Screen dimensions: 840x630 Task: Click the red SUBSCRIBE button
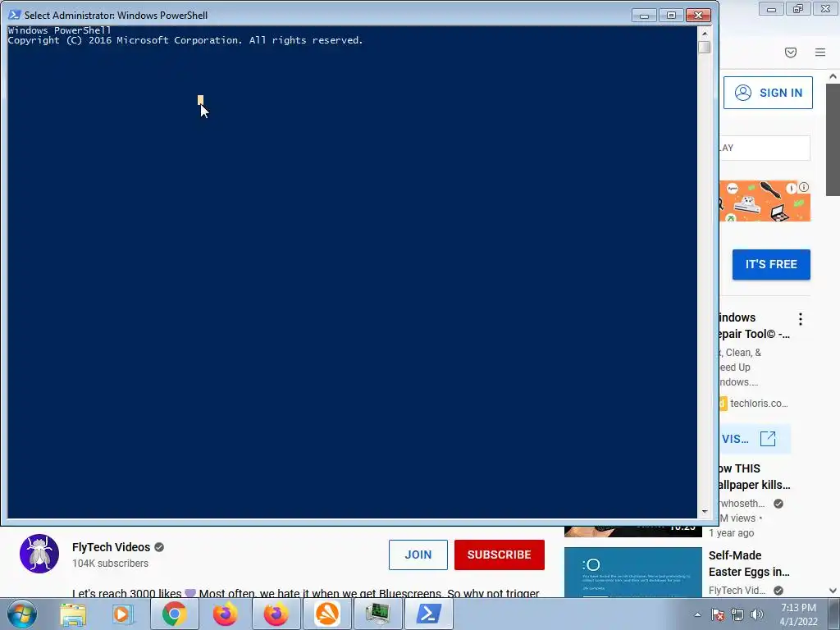(499, 555)
